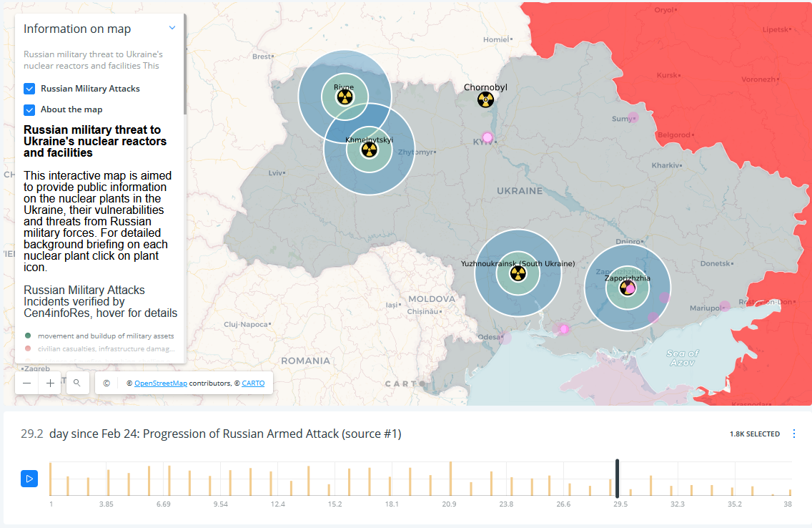The image size is (812, 528).
Task: Toggle the About the map checkbox
Action: (29, 109)
